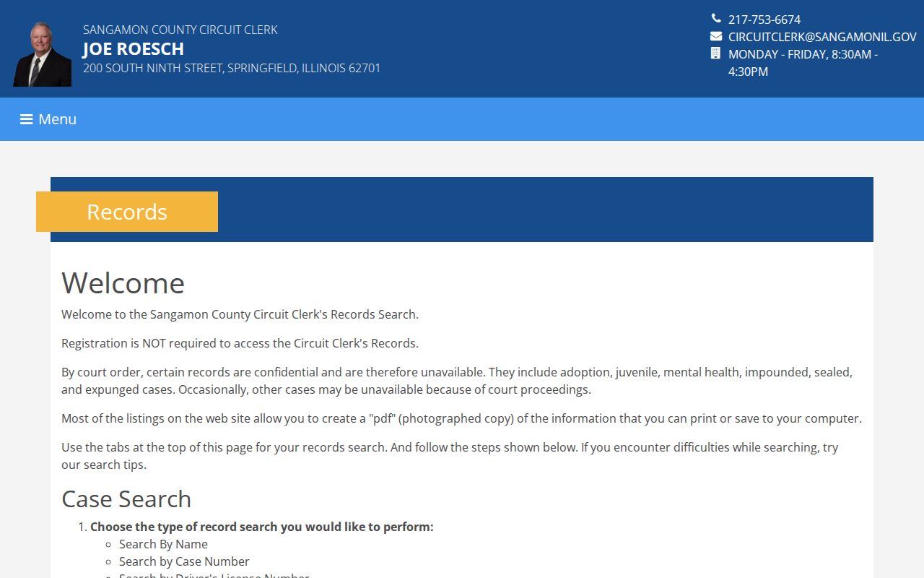Open the hamburger Menu icon
Screen dimensions: 924x578
pos(26,119)
